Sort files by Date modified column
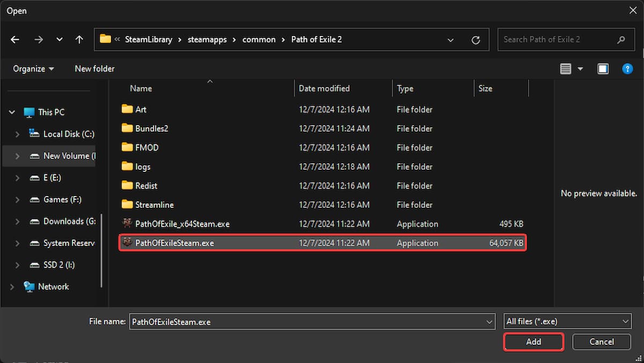Screen dimensions: 644x363 tap(324, 89)
